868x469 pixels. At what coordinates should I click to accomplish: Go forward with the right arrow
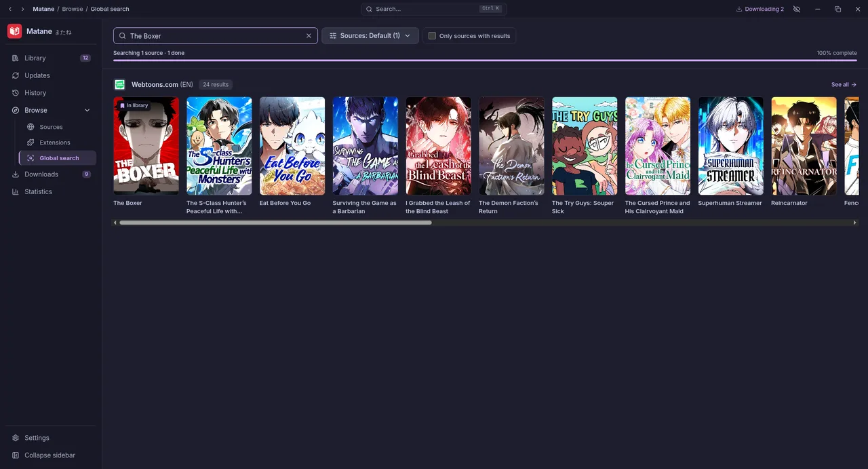[22, 9]
